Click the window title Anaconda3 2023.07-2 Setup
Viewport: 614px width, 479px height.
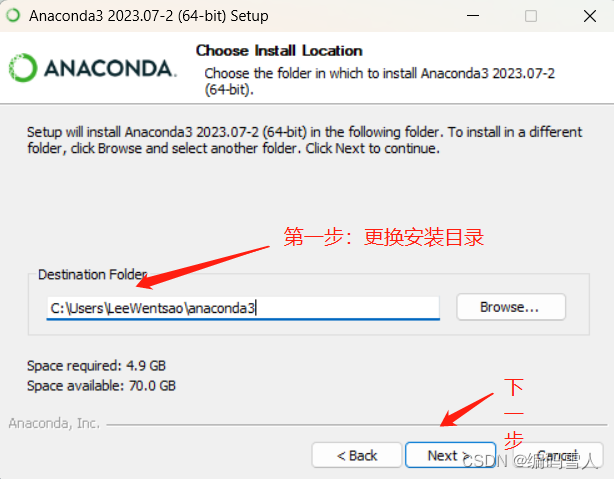click(x=149, y=16)
